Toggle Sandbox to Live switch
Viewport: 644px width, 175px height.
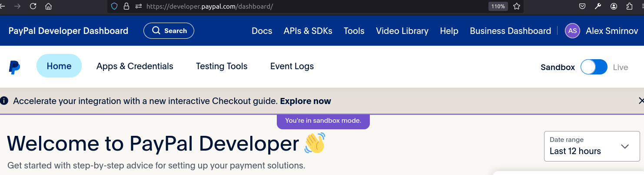pyautogui.click(x=594, y=67)
